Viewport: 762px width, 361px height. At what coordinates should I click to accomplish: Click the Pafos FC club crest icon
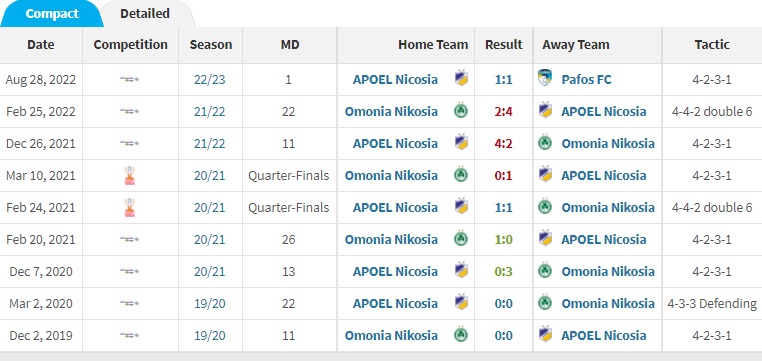(545, 78)
